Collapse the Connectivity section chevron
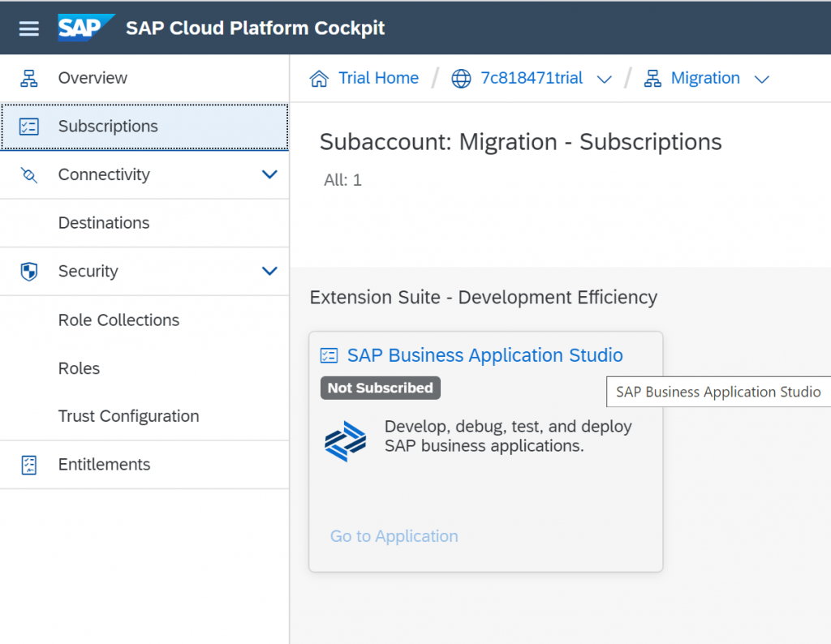The image size is (831, 644). tap(269, 174)
